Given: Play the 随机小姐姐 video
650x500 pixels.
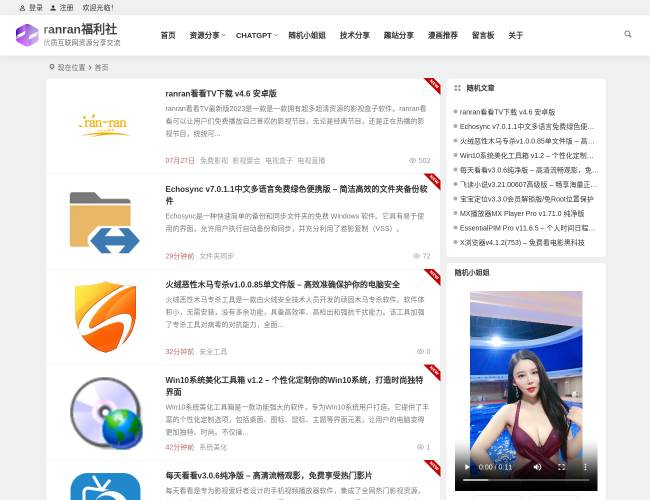Looking at the screenshot, I should [x=467, y=467].
